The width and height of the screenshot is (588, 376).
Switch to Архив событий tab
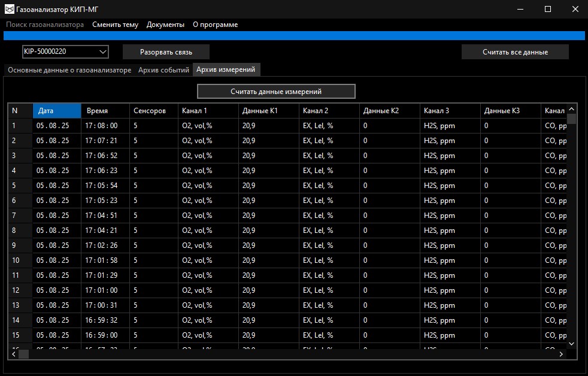tap(163, 70)
